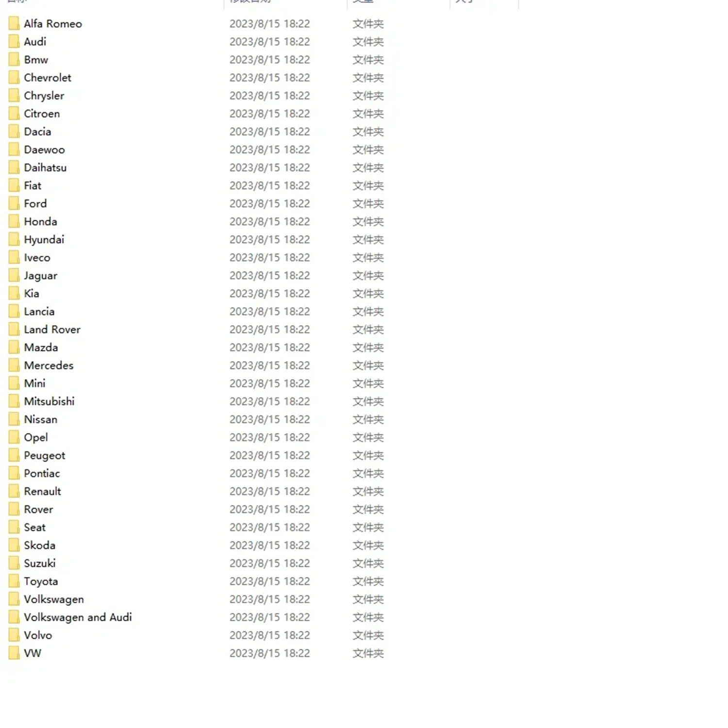Click the folder icon next to Mini
Viewport: 728px width, 728px height.
pos(14,383)
